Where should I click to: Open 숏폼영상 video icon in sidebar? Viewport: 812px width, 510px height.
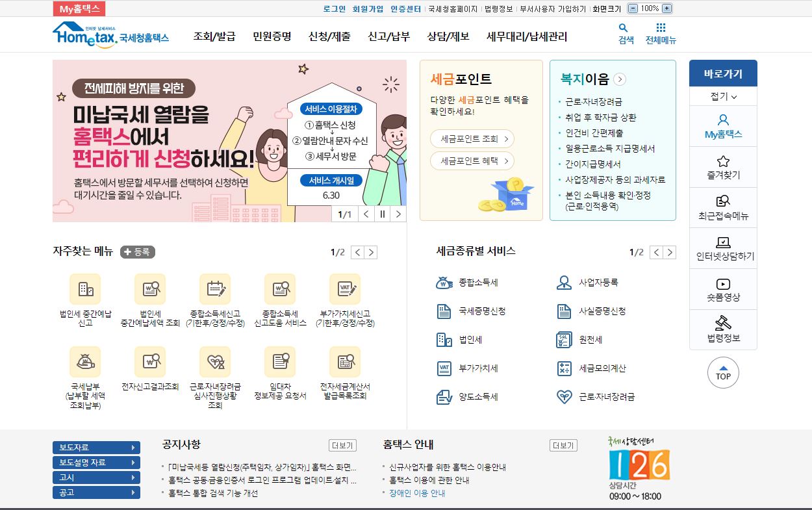(x=723, y=284)
